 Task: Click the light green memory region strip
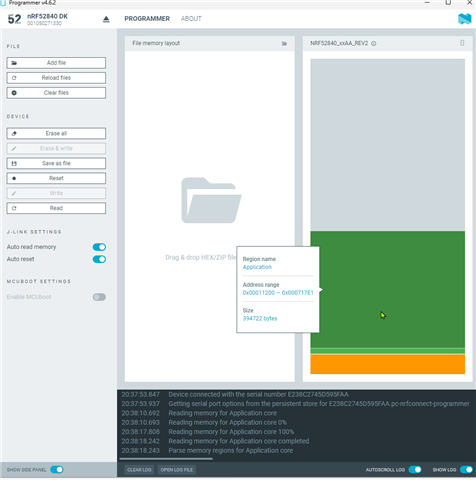click(x=388, y=351)
